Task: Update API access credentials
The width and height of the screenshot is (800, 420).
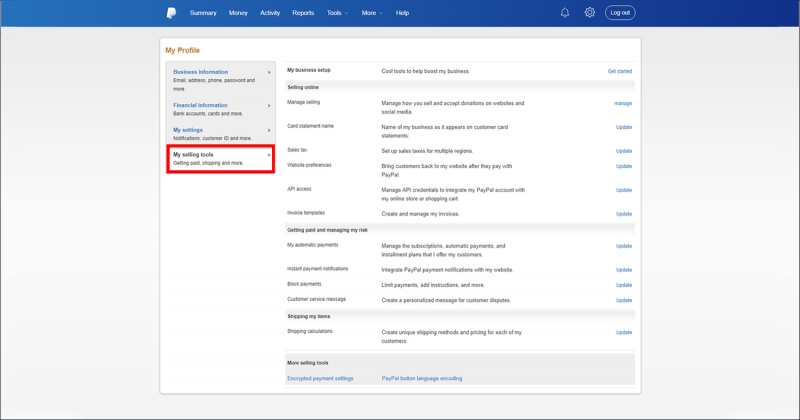Action: [x=623, y=190]
